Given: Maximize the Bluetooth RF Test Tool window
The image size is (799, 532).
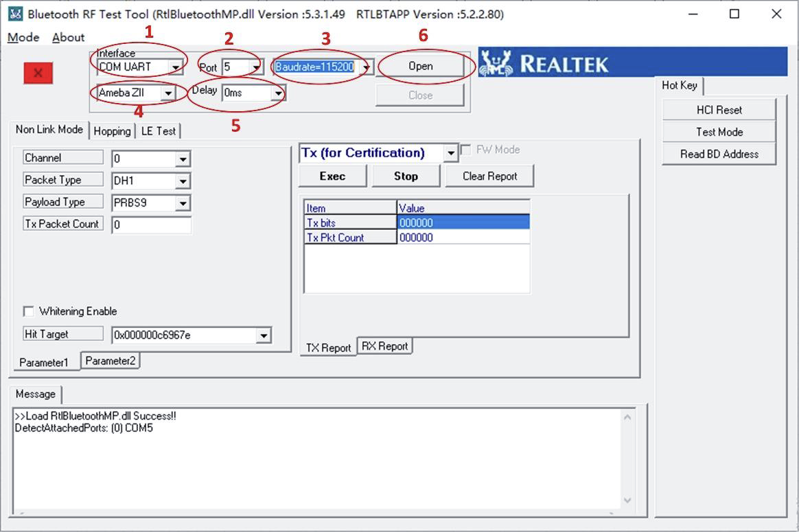Looking at the screenshot, I should (734, 14).
